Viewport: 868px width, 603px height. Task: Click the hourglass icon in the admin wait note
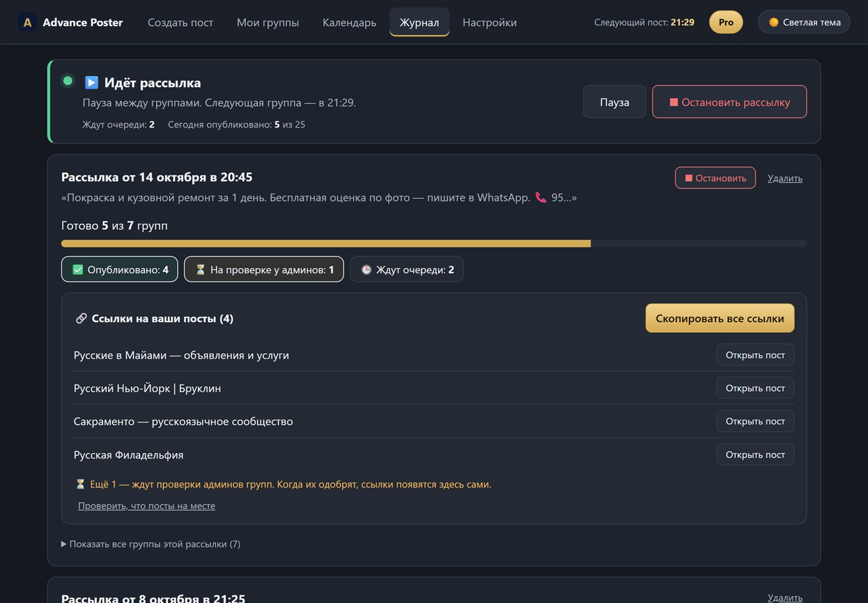(x=81, y=484)
